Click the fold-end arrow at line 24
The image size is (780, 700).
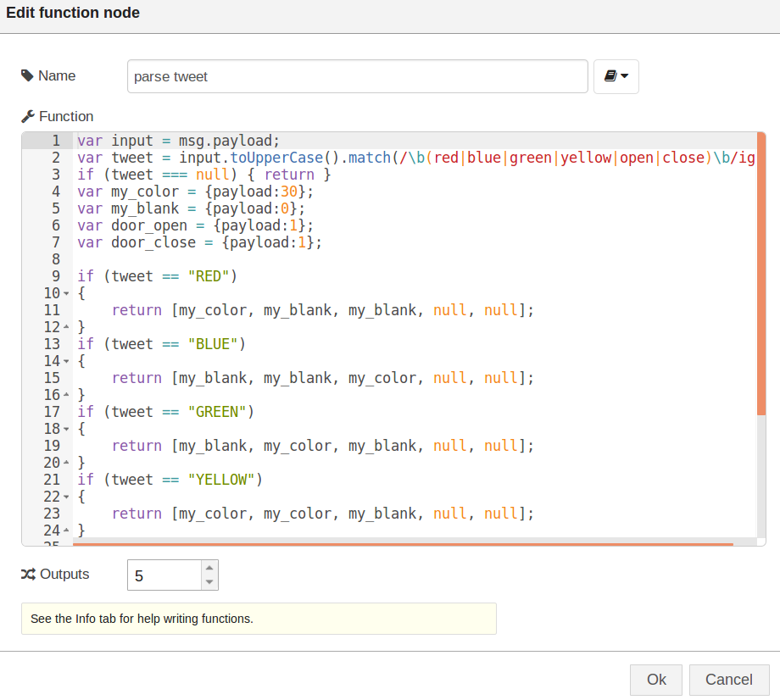66,531
